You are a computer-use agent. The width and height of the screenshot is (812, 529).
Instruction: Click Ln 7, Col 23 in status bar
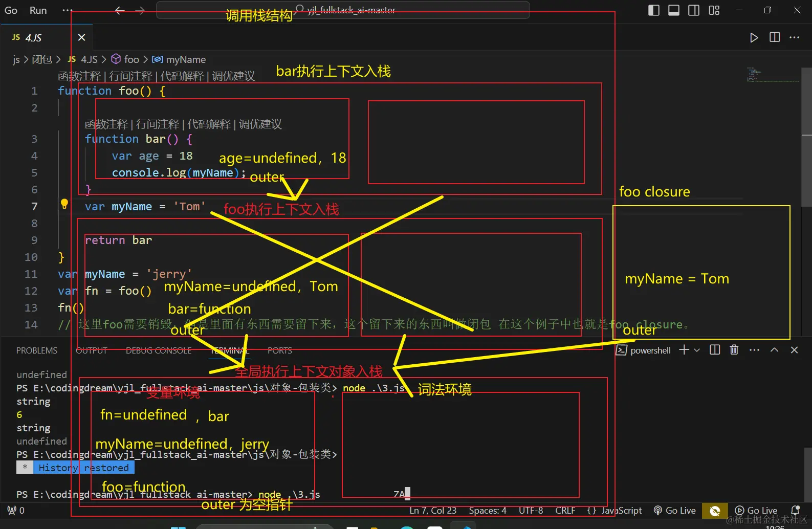point(433,511)
